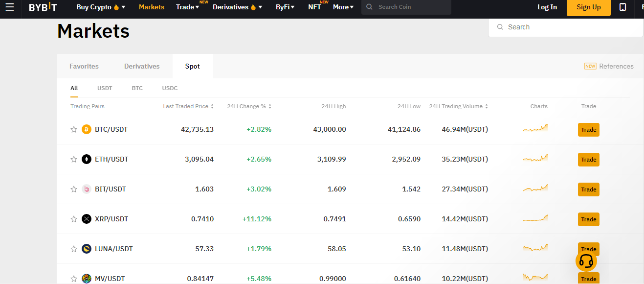Switch to the Favorites tab

coord(84,66)
